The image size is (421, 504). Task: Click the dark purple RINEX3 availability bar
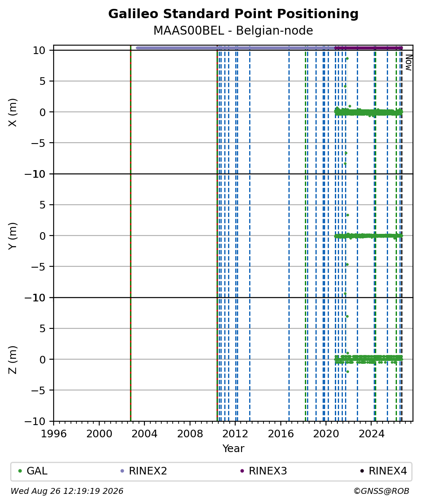coord(369,48)
